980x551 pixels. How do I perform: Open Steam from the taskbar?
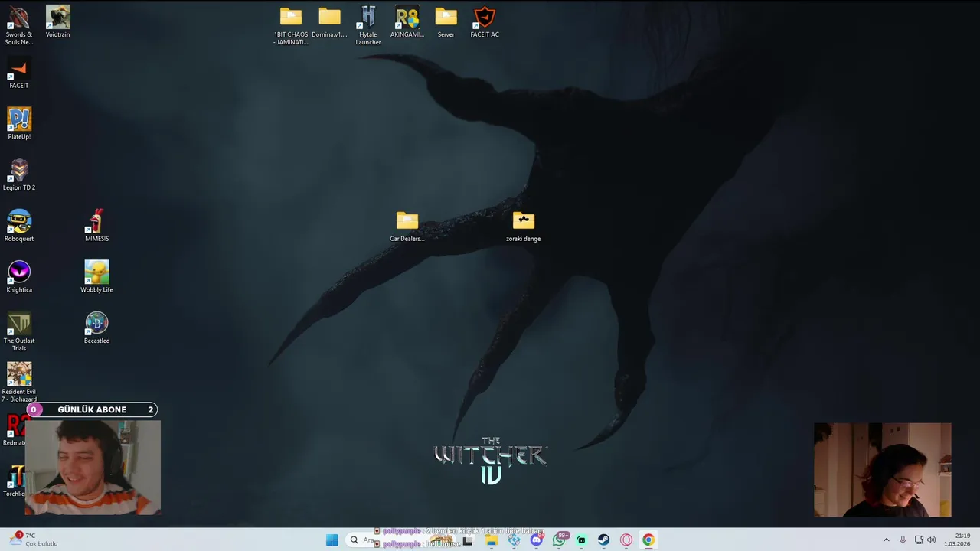(x=604, y=540)
